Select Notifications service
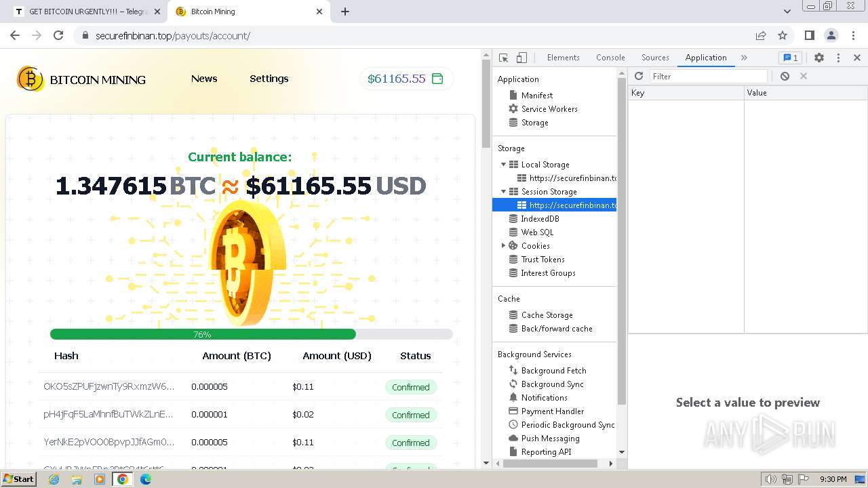Screen dimensions: 868x488 [x=544, y=398]
